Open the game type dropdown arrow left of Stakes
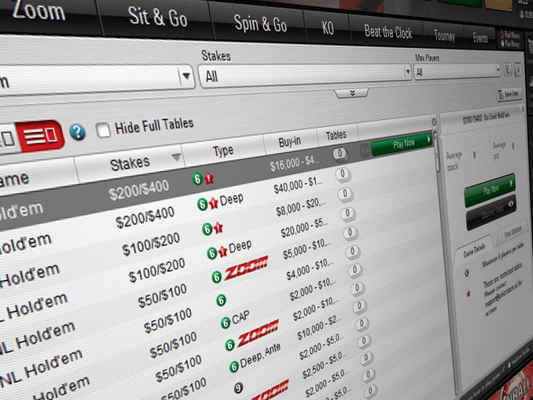Screen dimensions: 533x400 point(186,76)
